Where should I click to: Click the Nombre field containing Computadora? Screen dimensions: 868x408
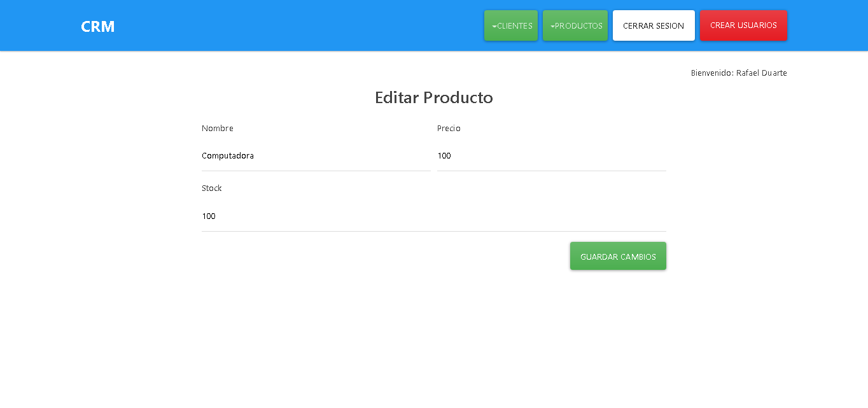316,155
